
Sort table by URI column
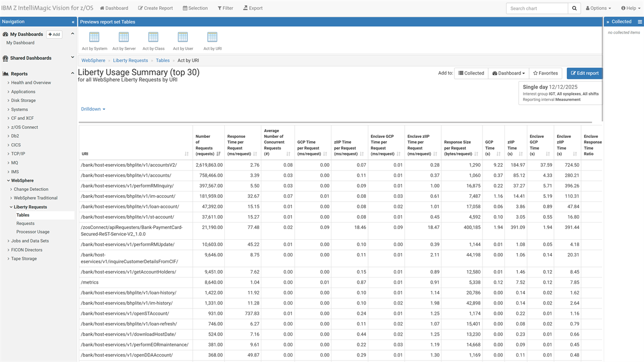coord(186,154)
